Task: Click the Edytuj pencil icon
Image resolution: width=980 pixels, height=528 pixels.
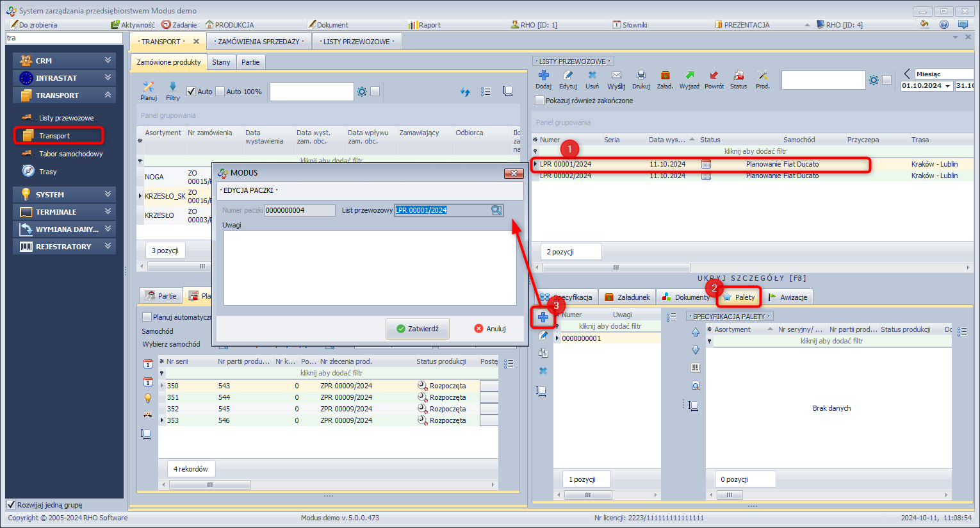Action: (568, 76)
